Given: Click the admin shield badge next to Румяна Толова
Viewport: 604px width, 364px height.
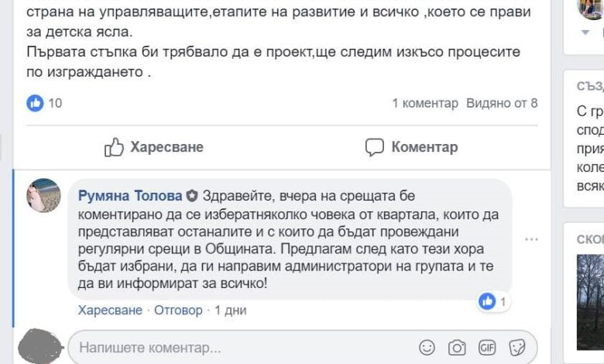Looking at the screenshot, I should coord(192,196).
